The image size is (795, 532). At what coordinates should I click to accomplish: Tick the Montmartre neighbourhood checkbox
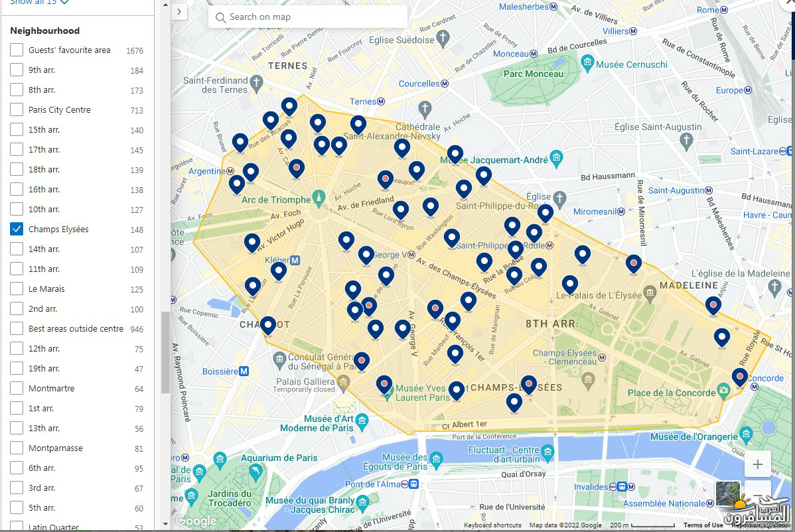tap(17, 388)
